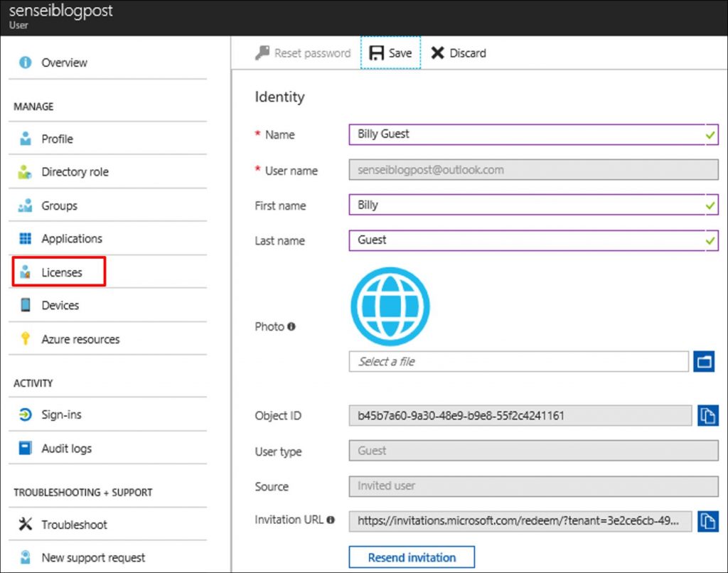Click the globe profile photo
Viewport: 728px width, 573px height.
click(390, 306)
